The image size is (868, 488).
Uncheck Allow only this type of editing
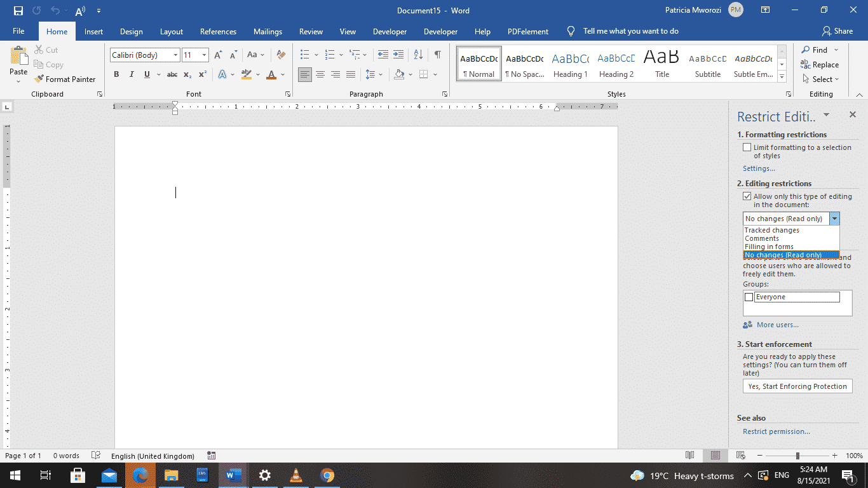point(747,196)
